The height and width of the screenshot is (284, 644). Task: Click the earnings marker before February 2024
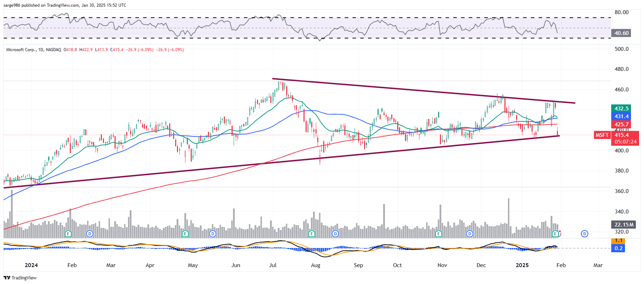point(68,234)
